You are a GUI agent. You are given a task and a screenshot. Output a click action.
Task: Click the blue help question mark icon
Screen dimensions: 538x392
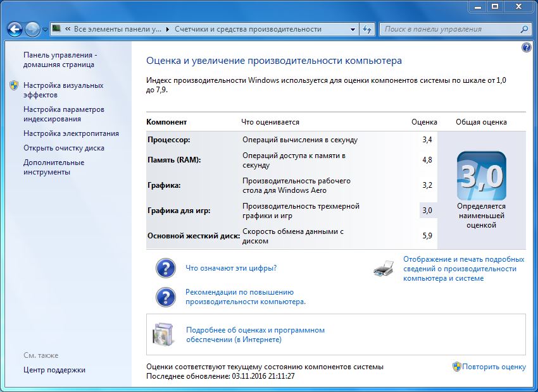pos(526,48)
